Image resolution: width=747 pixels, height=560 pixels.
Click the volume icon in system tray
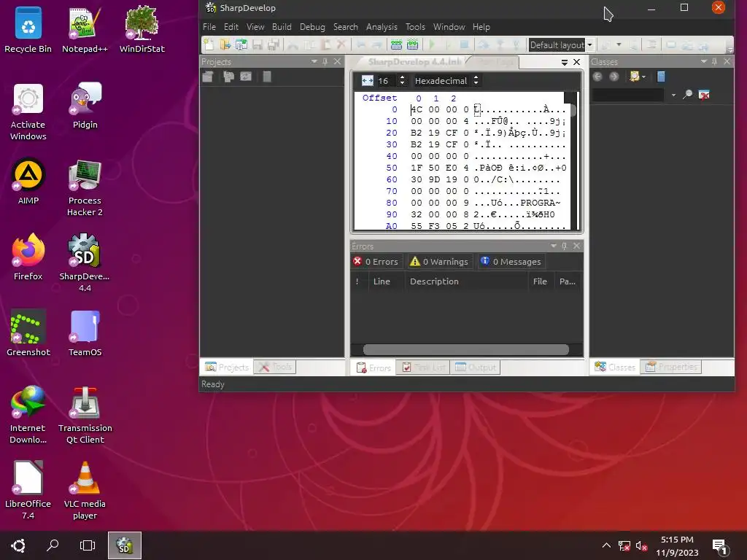(641, 545)
